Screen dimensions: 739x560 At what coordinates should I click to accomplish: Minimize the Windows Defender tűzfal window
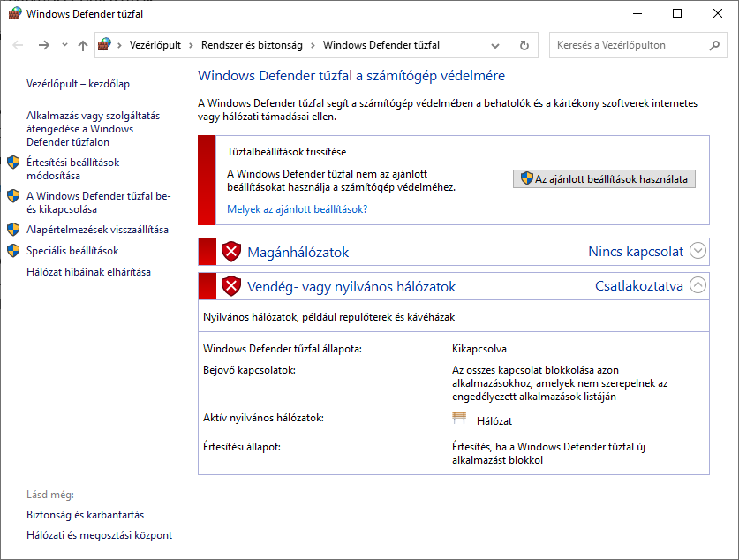(x=637, y=13)
